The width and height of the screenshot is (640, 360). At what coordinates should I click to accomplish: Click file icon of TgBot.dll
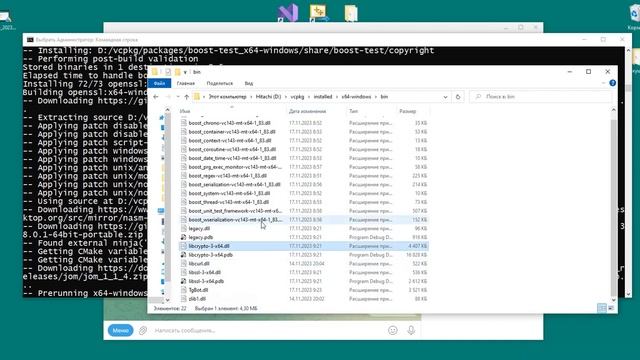pyautogui.click(x=184, y=290)
